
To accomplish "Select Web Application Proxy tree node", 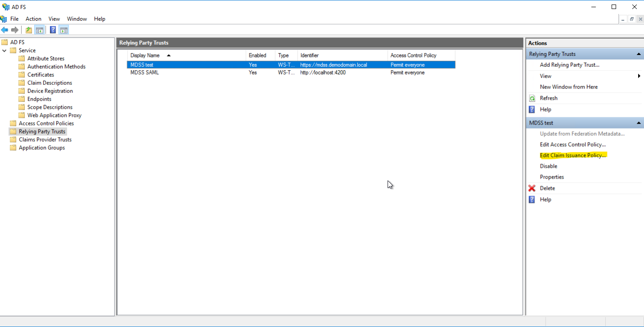I will [x=55, y=115].
